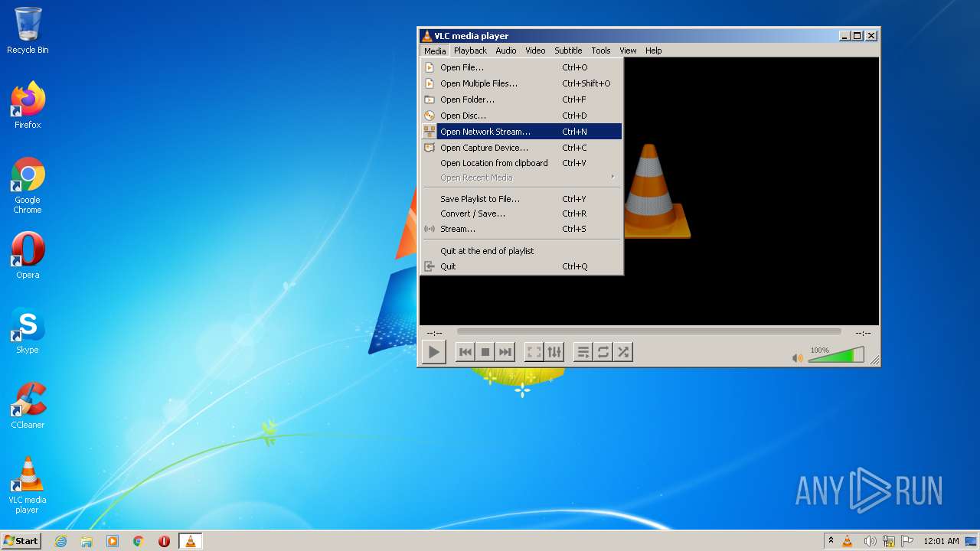Open VLC media player desktop shortcut
The height and width of the screenshot is (551, 980).
tap(28, 485)
